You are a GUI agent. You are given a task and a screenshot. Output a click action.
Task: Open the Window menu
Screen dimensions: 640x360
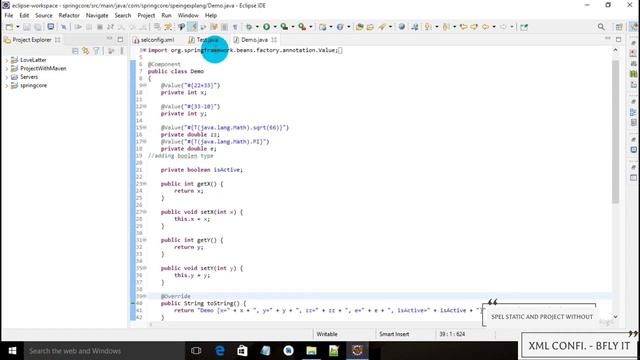click(188, 16)
